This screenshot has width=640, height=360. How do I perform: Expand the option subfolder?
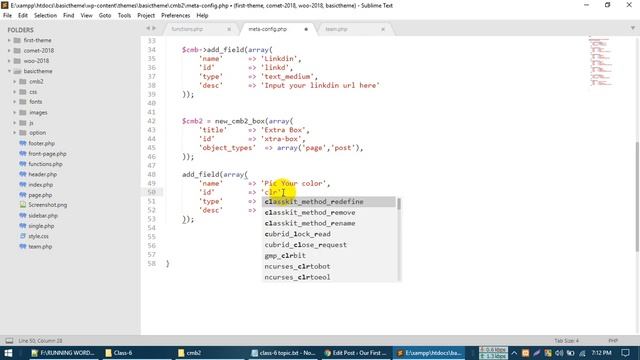tap(15, 133)
